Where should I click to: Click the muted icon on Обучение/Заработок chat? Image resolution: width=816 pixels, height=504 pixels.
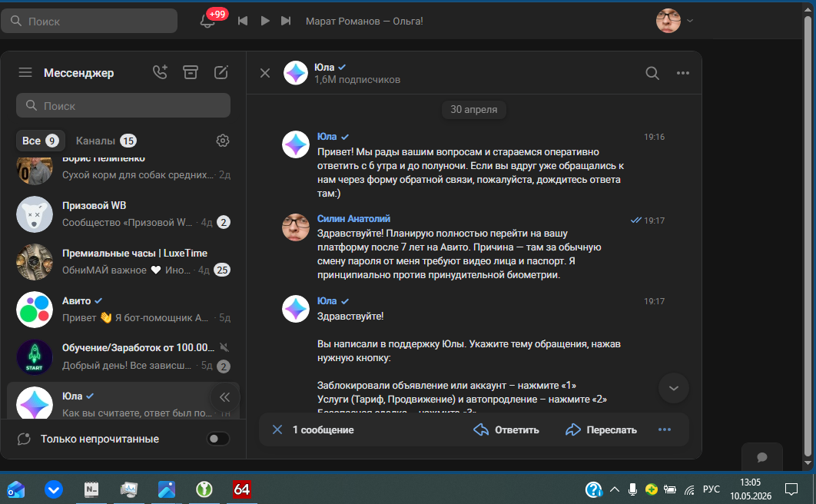pos(224,347)
